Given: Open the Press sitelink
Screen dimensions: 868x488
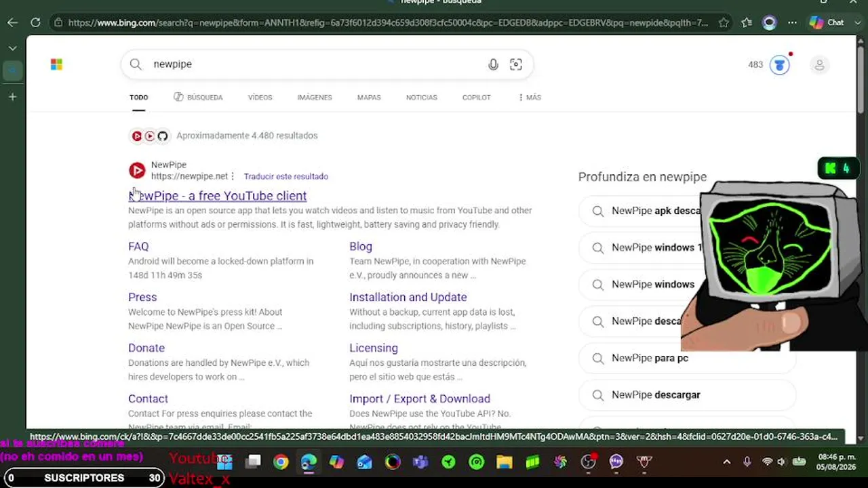Looking at the screenshot, I should (x=142, y=298).
